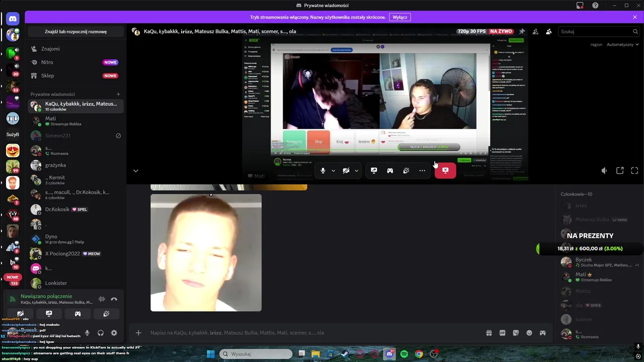Toggle member list visibility icon
The width and height of the screenshot is (644, 362).
click(549, 31)
